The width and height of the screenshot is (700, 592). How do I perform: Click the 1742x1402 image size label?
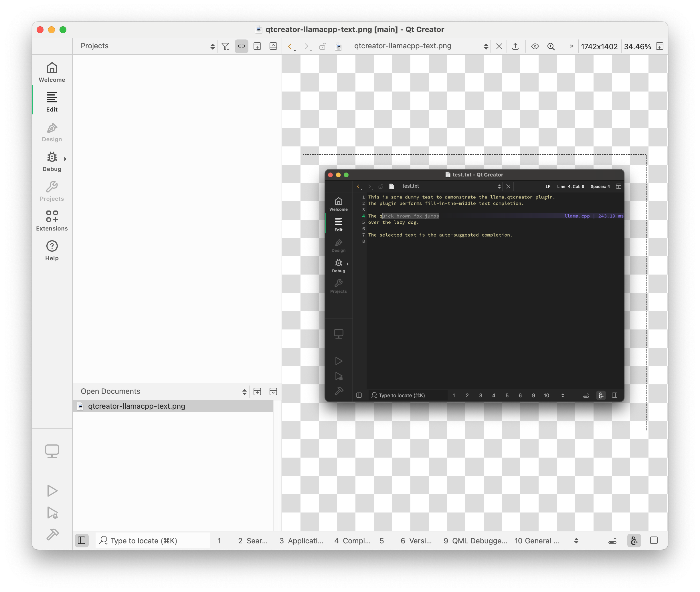[599, 46]
